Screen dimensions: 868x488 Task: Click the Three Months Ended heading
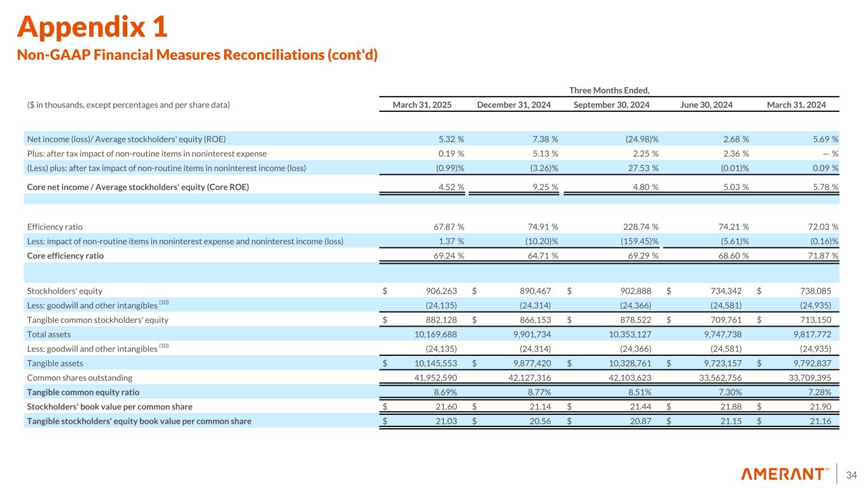coord(609,90)
